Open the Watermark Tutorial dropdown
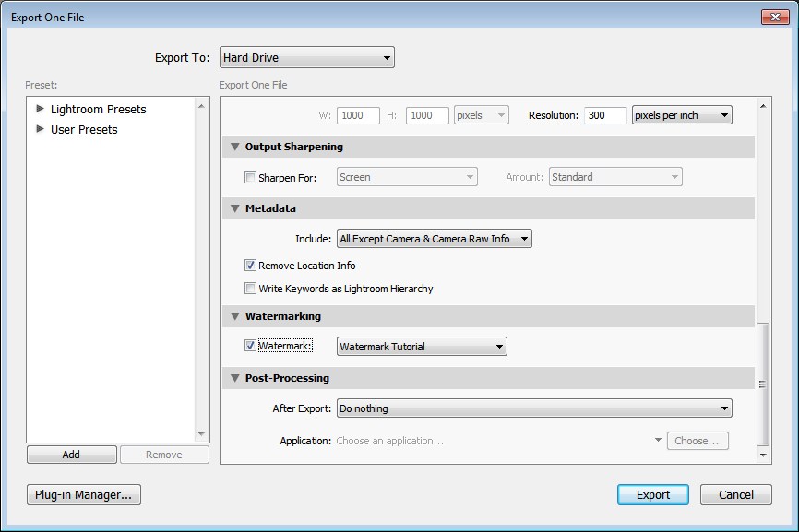Screen dimensions: 799x532 click(422, 347)
